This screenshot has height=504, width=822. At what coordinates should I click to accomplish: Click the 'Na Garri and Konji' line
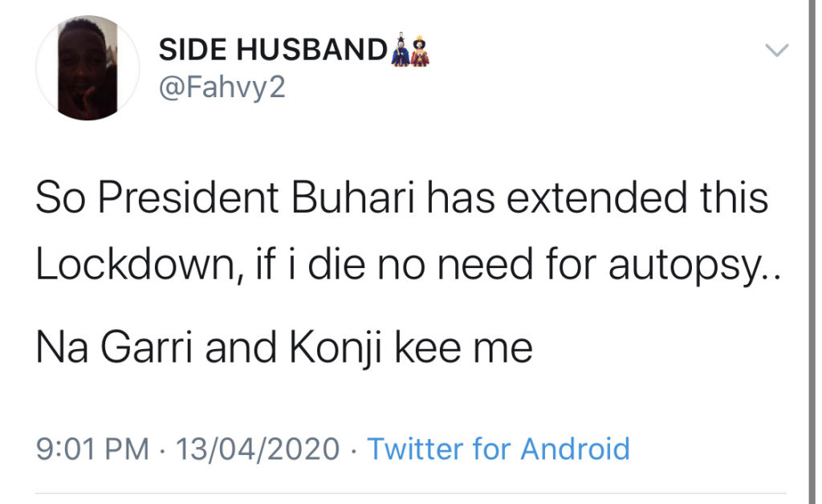(x=284, y=349)
